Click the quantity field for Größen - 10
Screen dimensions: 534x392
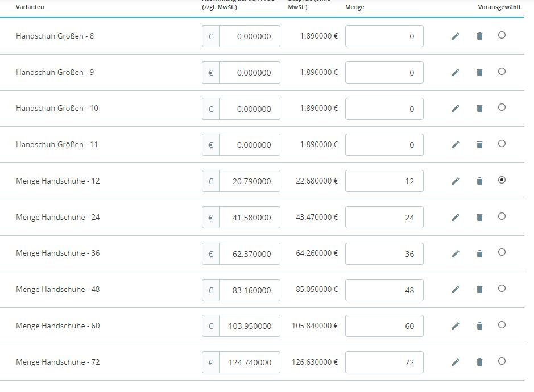click(x=384, y=109)
